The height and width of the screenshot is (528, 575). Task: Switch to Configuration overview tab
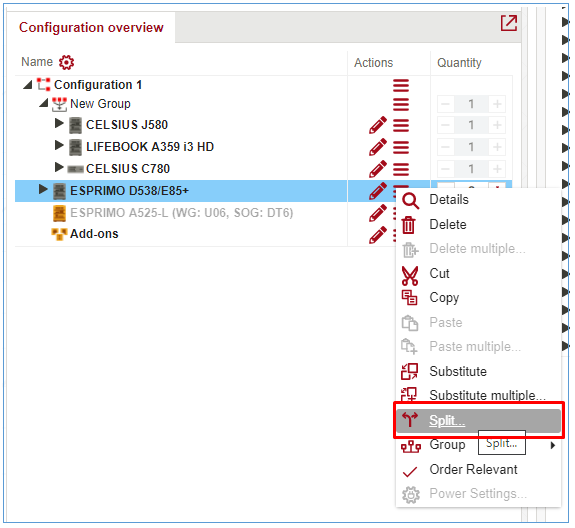91,28
